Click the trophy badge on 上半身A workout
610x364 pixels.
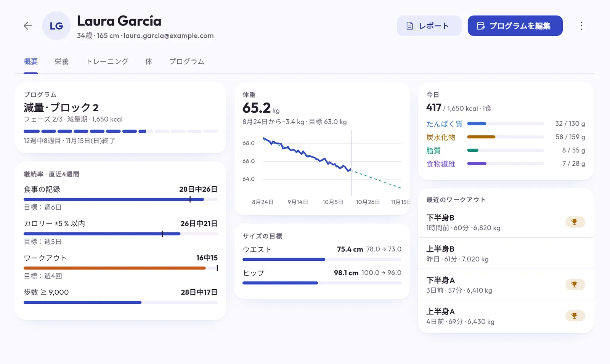[x=575, y=316]
